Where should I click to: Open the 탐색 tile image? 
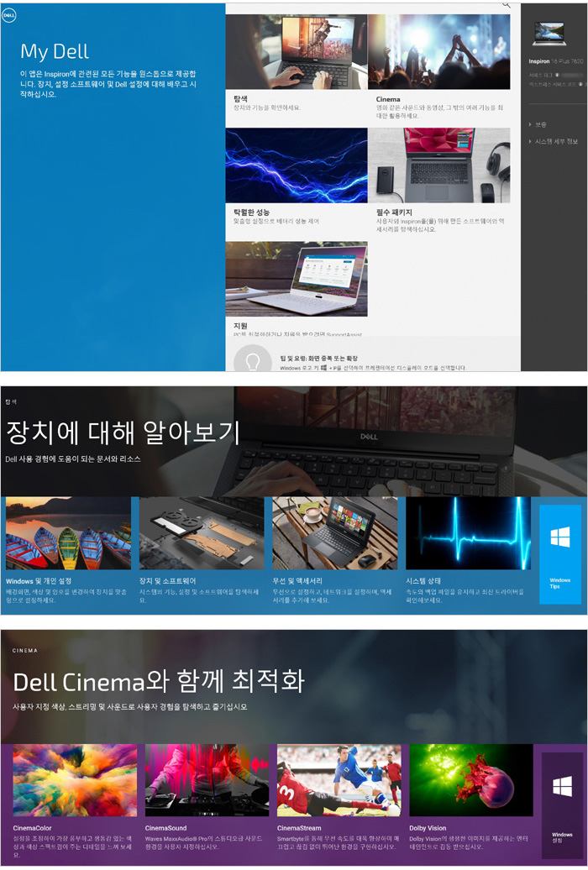297,51
